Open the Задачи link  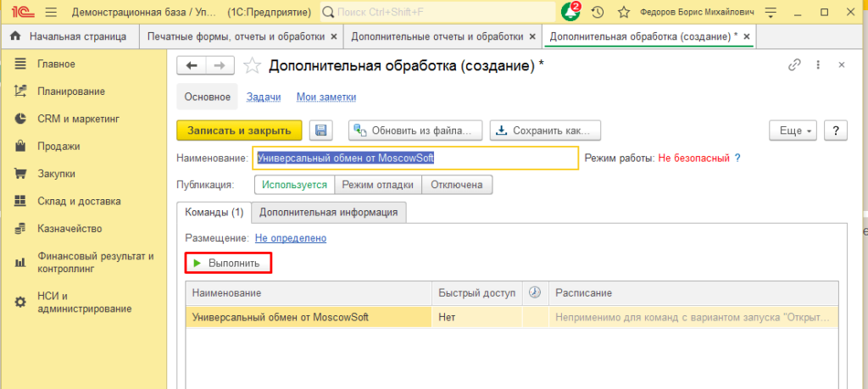point(264,97)
